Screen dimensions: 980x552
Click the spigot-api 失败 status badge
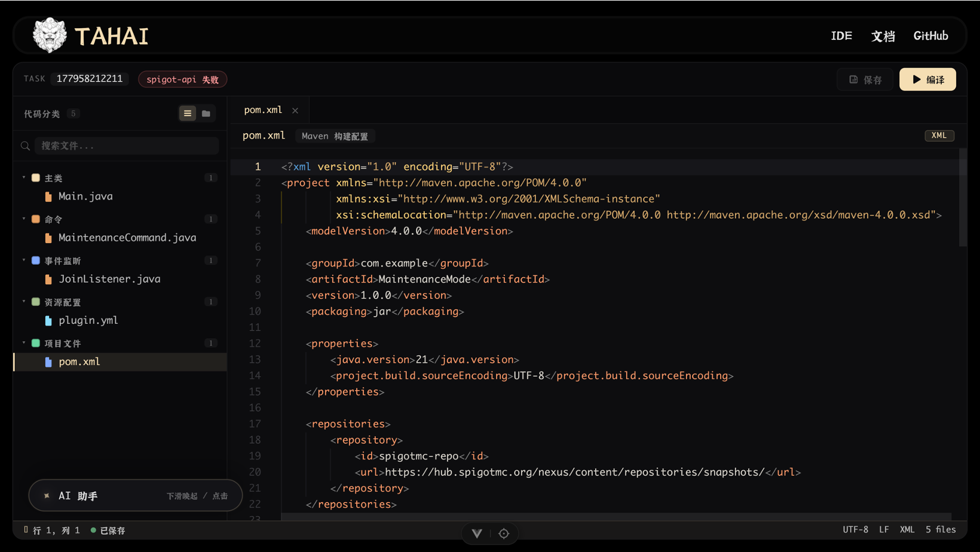(182, 79)
